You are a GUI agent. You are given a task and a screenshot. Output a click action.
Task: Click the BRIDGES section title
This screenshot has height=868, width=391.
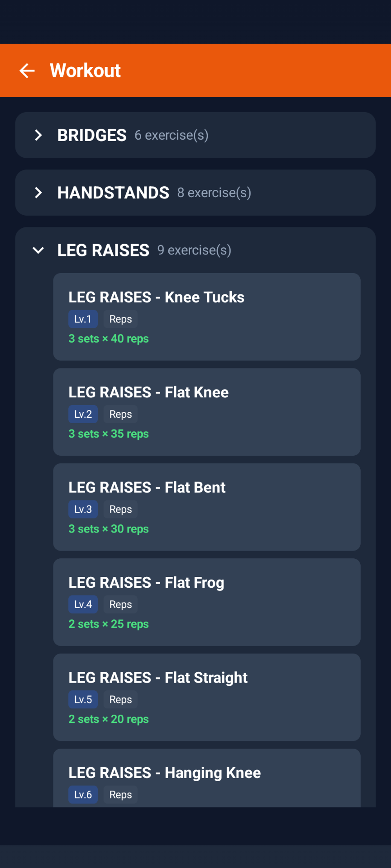92,135
